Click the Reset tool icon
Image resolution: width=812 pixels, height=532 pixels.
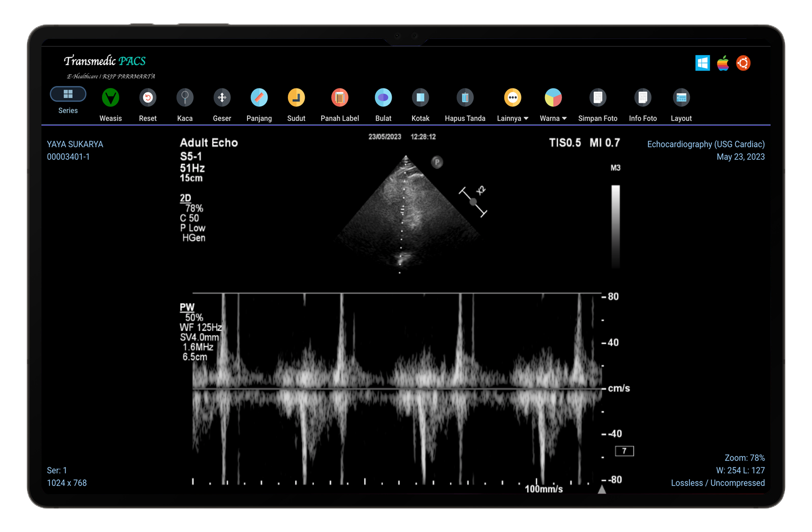click(x=148, y=98)
